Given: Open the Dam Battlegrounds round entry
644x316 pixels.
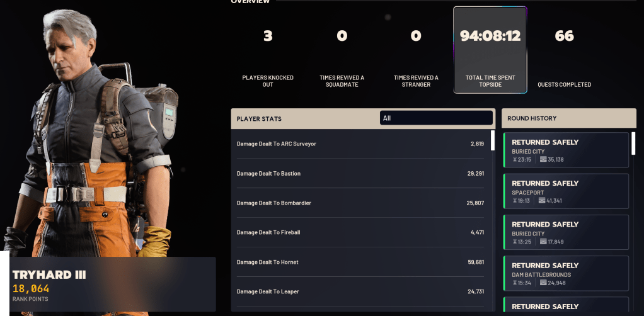Looking at the screenshot, I should pyautogui.click(x=566, y=273).
